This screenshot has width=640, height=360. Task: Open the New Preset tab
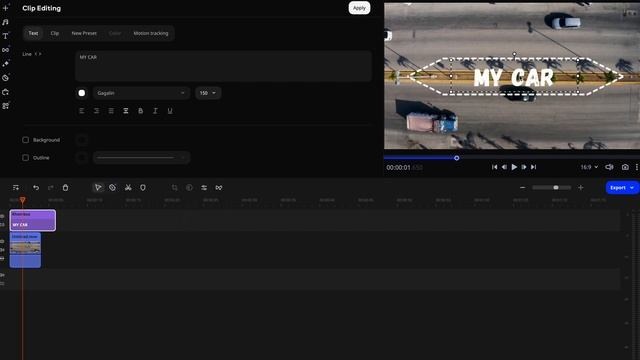pyautogui.click(x=84, y=33)
